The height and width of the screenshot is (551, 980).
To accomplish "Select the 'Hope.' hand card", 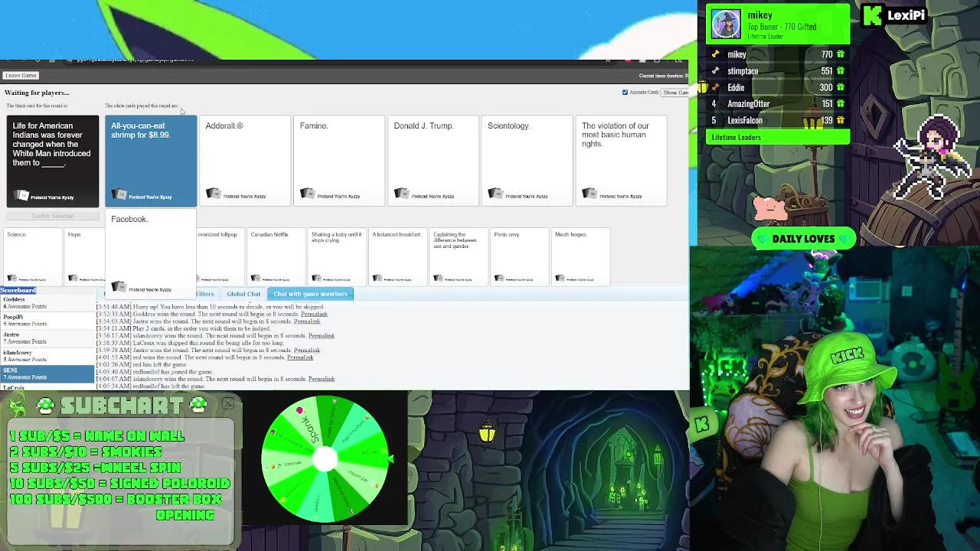I will coord(83,256).
